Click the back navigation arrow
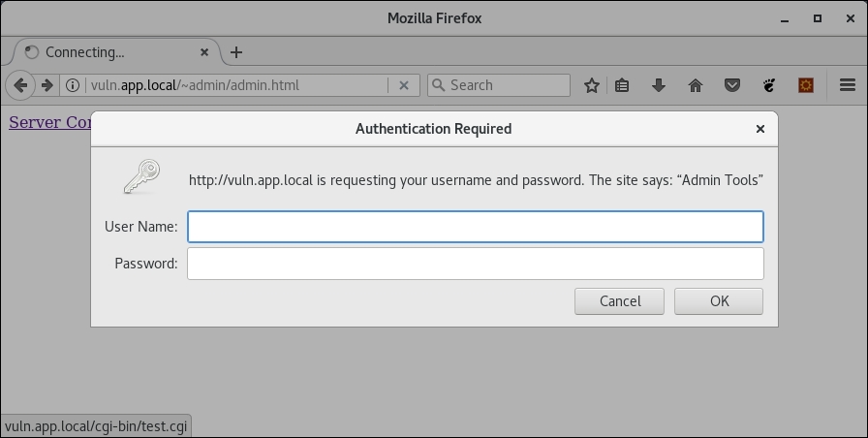The height and width of the screenshot is (438, 868). 20,85
